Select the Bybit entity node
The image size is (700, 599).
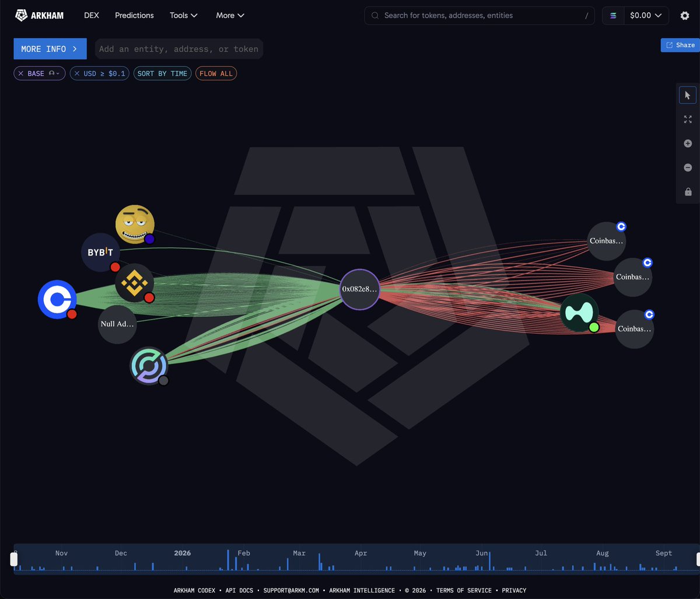[x=100, y=253]
